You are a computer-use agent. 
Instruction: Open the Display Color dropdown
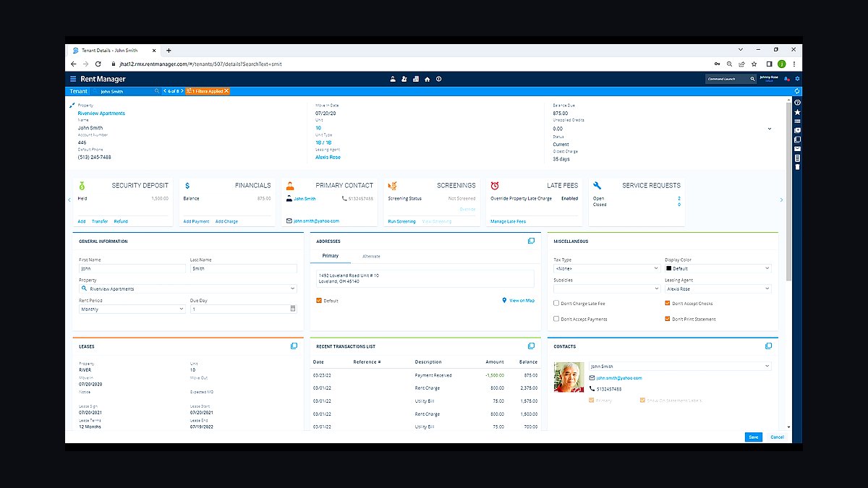718,268
